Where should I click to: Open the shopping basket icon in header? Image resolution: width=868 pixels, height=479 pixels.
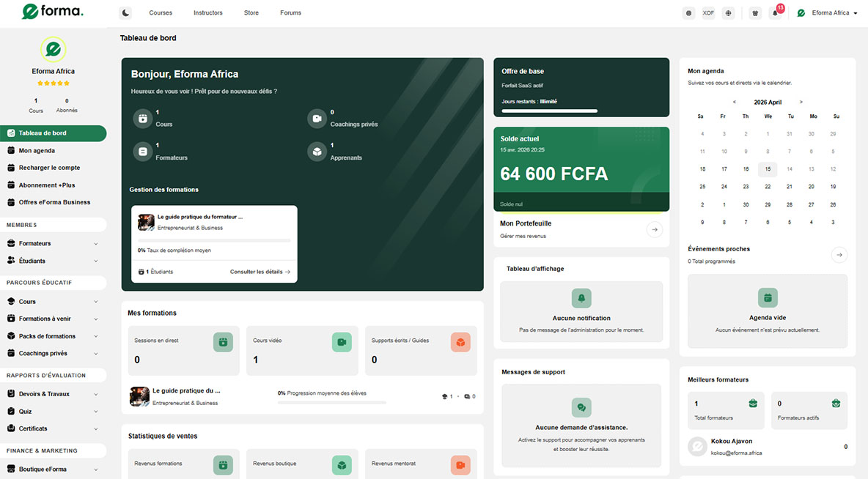pyautogui.click(x=755, y=13)
